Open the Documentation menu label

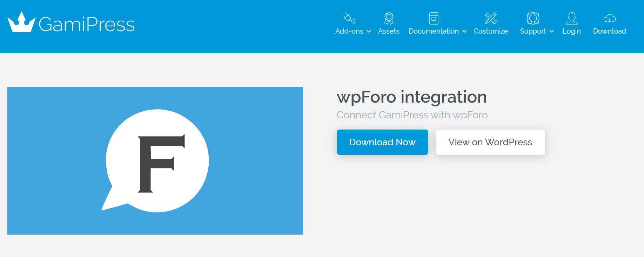pyautogui.click(x=434, y=31)
